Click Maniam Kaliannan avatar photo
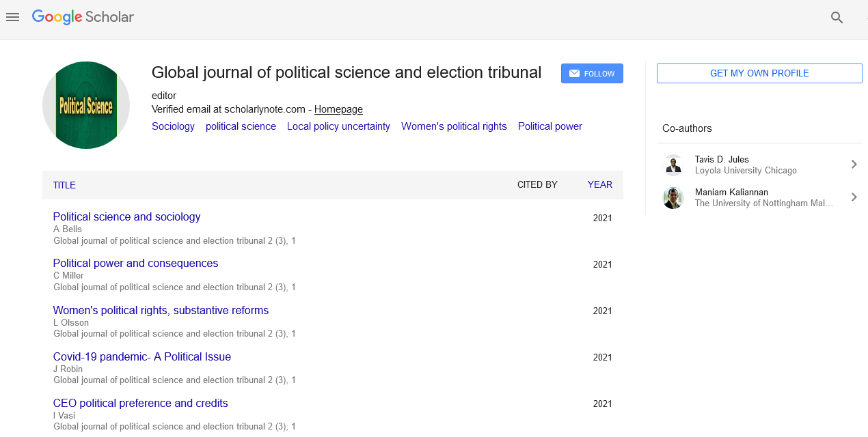Viewport: 868px width, 437px height. click(x=673, y=197)
